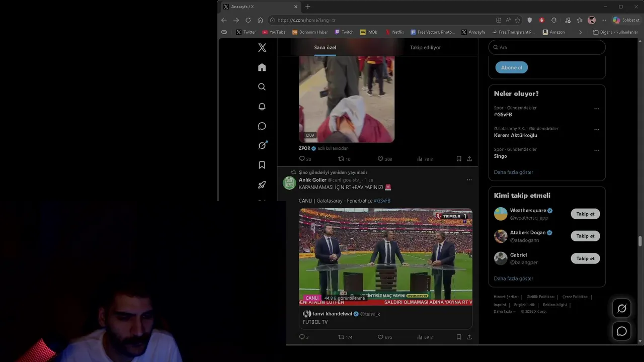Click the Abone ol button
The image size is (644, 362).
pyautogui.click(x=512, y=67)
